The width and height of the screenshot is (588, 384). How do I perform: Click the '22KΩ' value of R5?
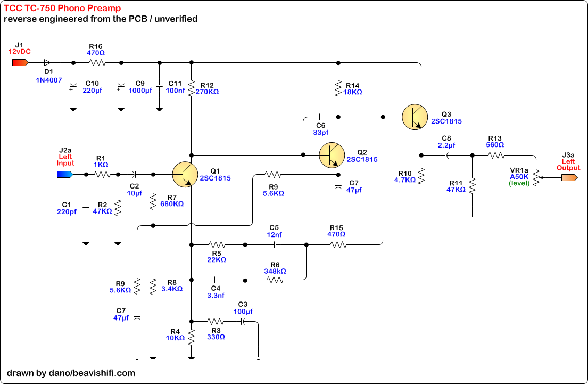tap(217, 260)
